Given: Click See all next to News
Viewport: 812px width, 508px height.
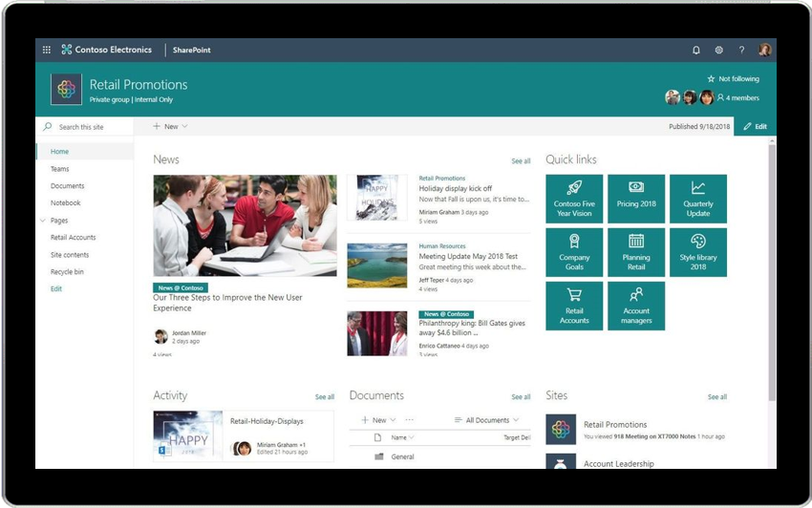Looking at the screenshot, I should coord(521,161).
